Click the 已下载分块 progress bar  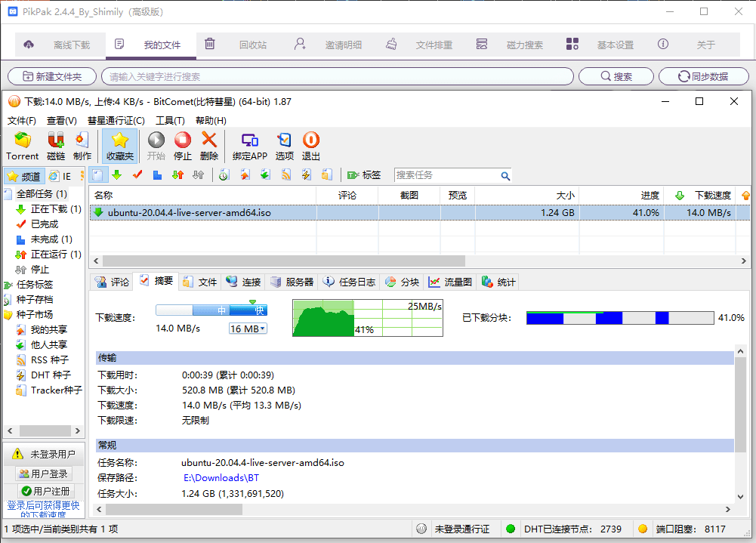click(619, 318)
